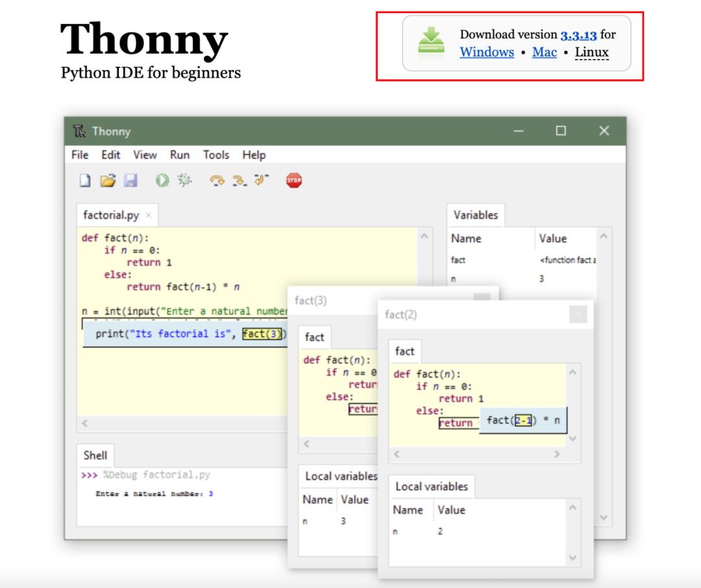
Task: Choose the Linux download link
Action: 592,52
